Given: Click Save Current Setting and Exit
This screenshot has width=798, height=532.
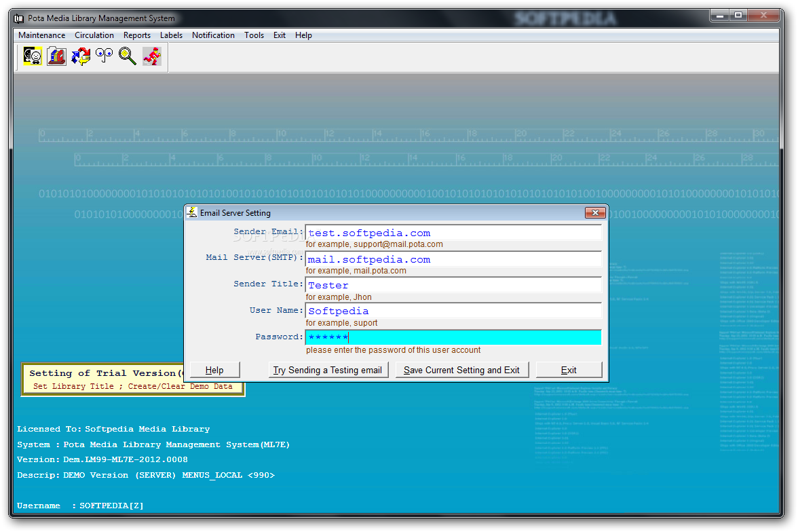Looking at the screenshot, I should (461, 370).
